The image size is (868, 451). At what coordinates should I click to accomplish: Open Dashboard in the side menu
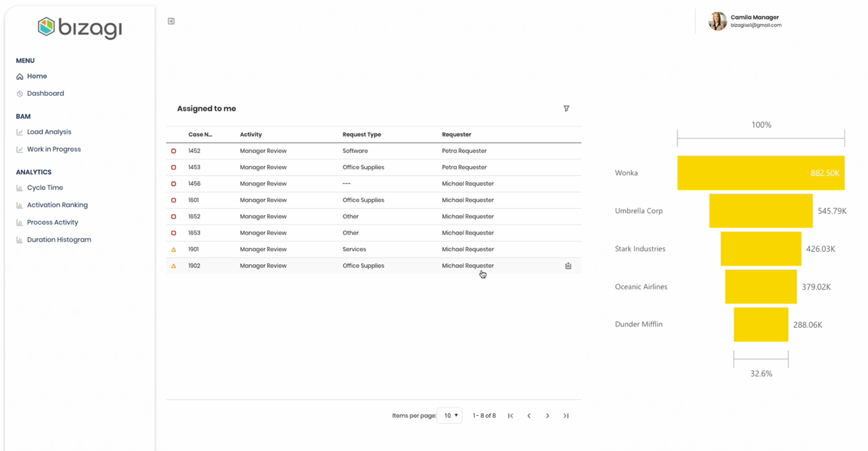coord(45,94)
